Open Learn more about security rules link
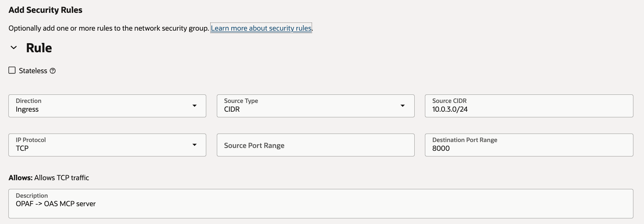644x224 pixels. [x=261, y=28]
